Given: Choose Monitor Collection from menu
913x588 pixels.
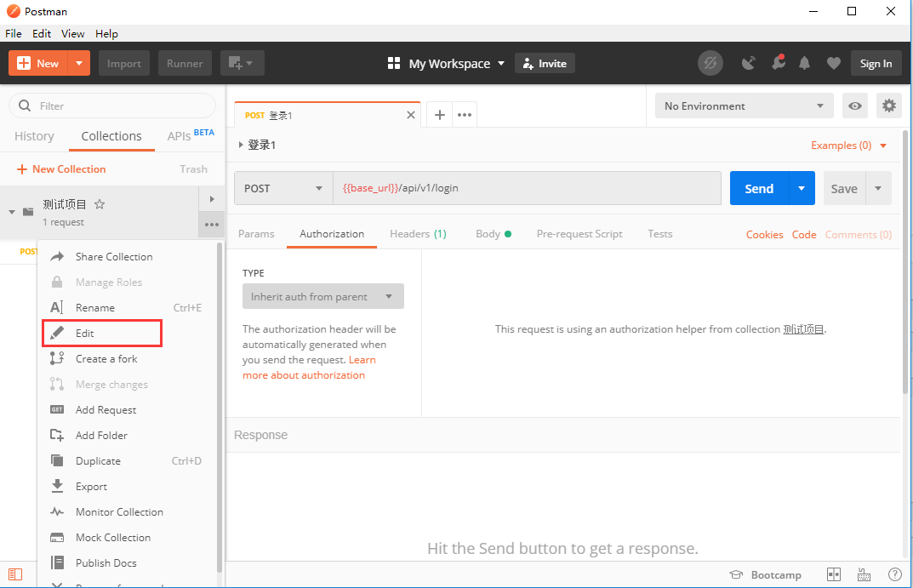Looking at the screenshot, I should pos(127,512).
